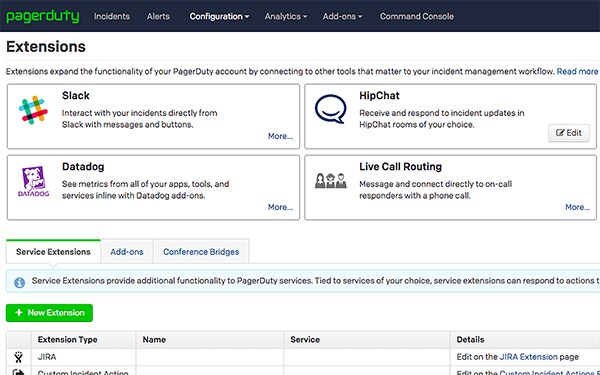
Task: Expand the Configuration dropdown menu
Action: (219, 16)
